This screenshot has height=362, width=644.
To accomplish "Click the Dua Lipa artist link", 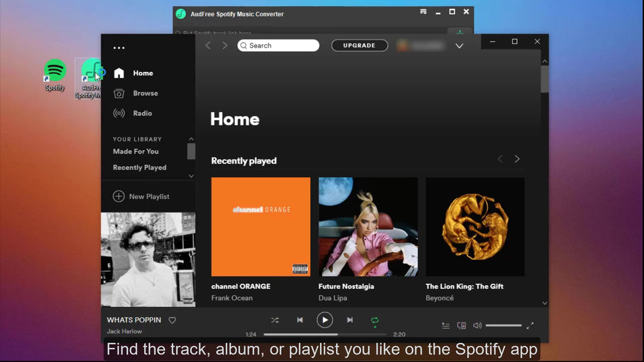I will (333, 298).
